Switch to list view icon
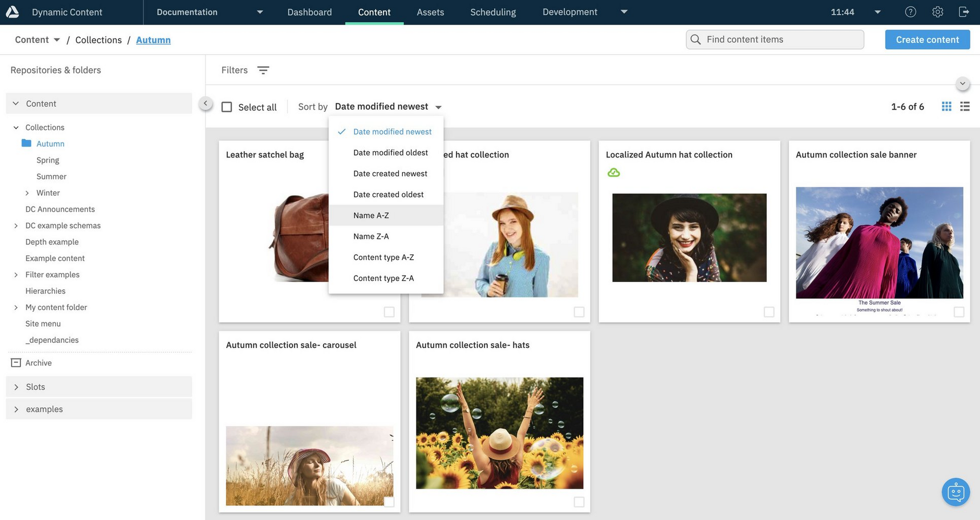 (x=965, y=106)
